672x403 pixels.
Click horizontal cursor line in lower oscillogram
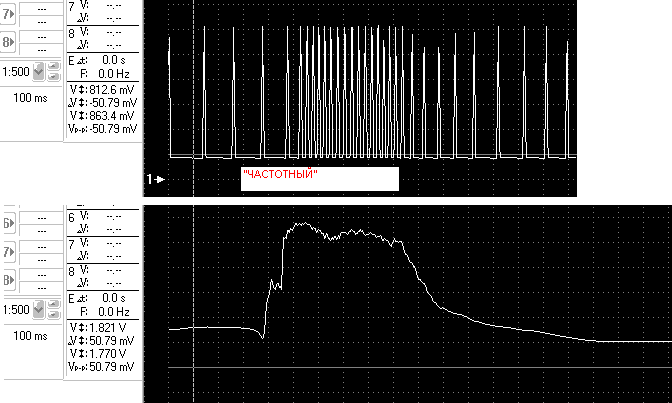pos(420,367)
